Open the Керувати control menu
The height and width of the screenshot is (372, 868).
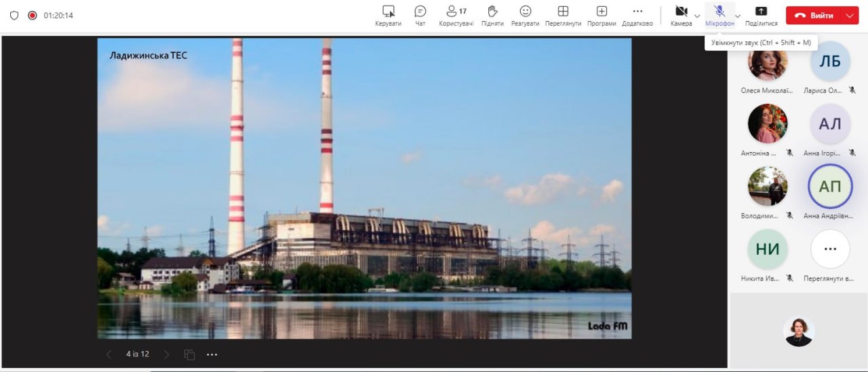[x=388, y=16]
